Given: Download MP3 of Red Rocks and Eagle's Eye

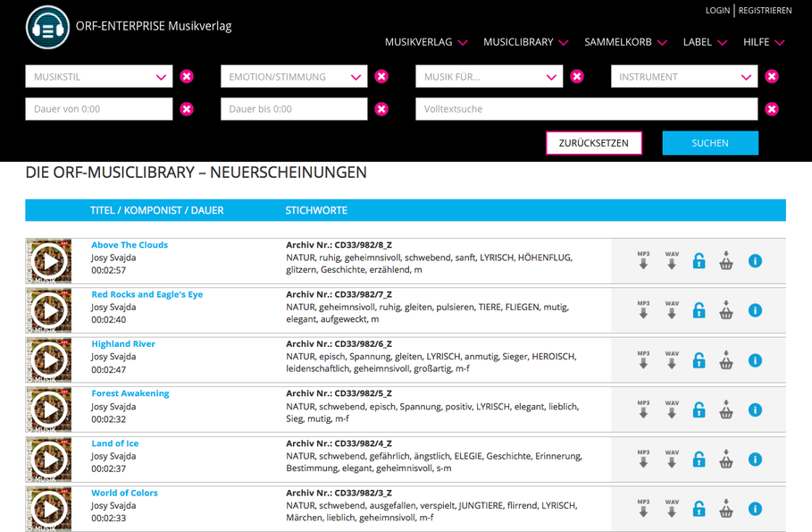Looking at the screenshot, I should (x=643, y=309).
